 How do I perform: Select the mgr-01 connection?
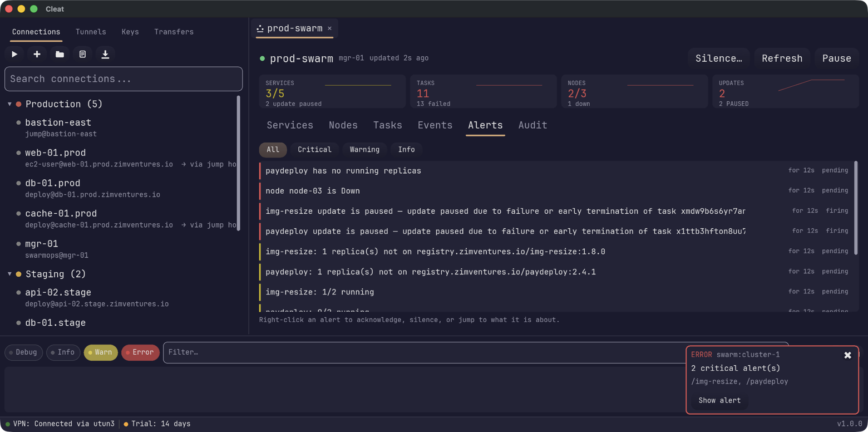[121, 249]
